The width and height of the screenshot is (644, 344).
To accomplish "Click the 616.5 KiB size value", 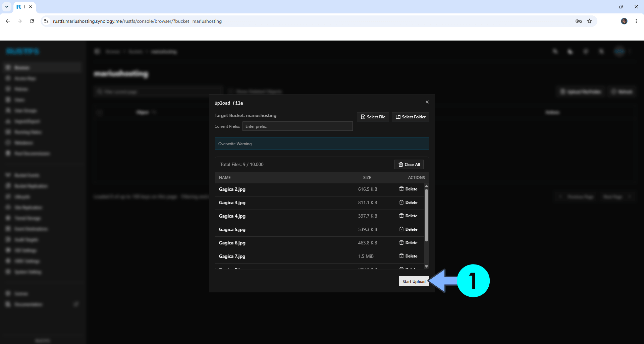I will pyautogui.click(x=367, y=189).
